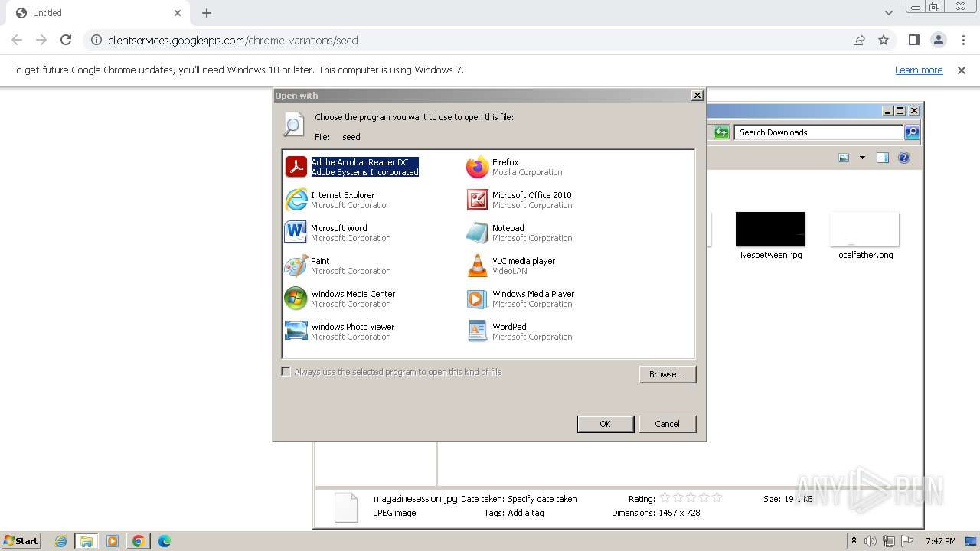980x551 pixels.
Task: Select livesbetween.jpg thumbnail
Action: (x=770, y=230)
